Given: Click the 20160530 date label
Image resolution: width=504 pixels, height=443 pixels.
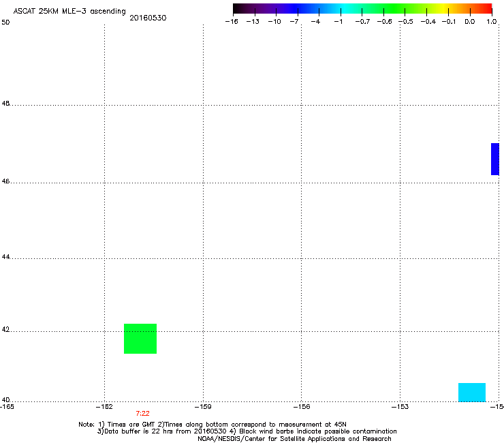Looking at the screenshot, I should click(148, 18).
